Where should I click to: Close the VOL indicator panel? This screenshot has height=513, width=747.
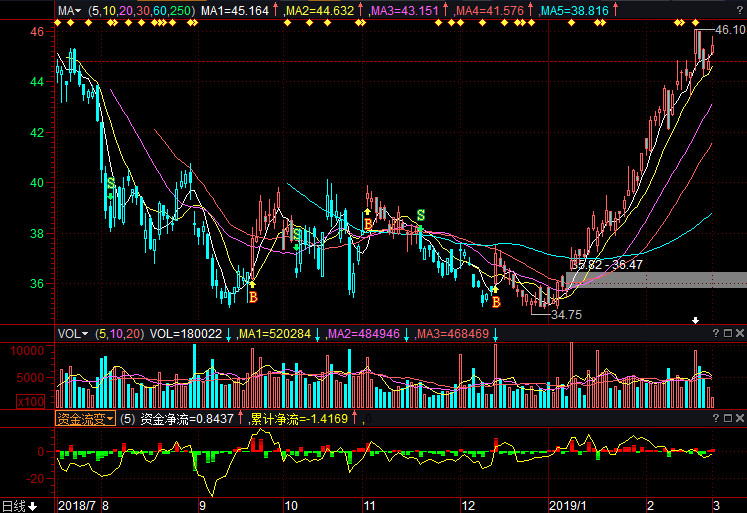click(737, 333)
